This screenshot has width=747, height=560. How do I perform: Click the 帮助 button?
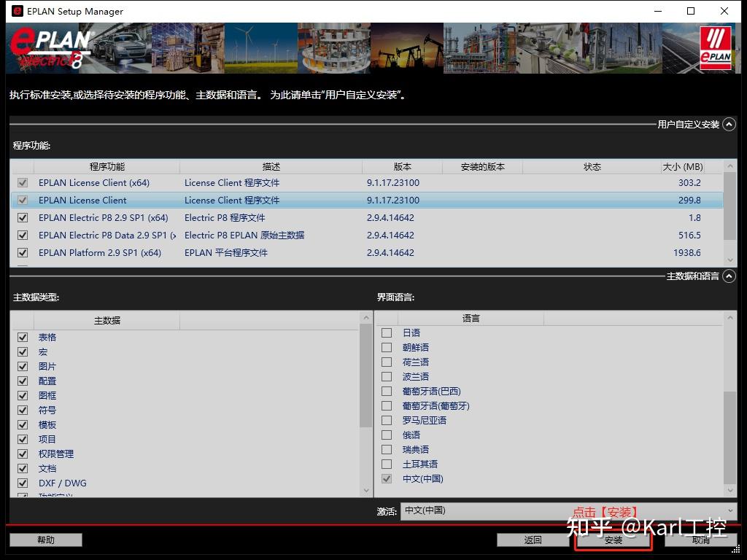tap(46, 540)
